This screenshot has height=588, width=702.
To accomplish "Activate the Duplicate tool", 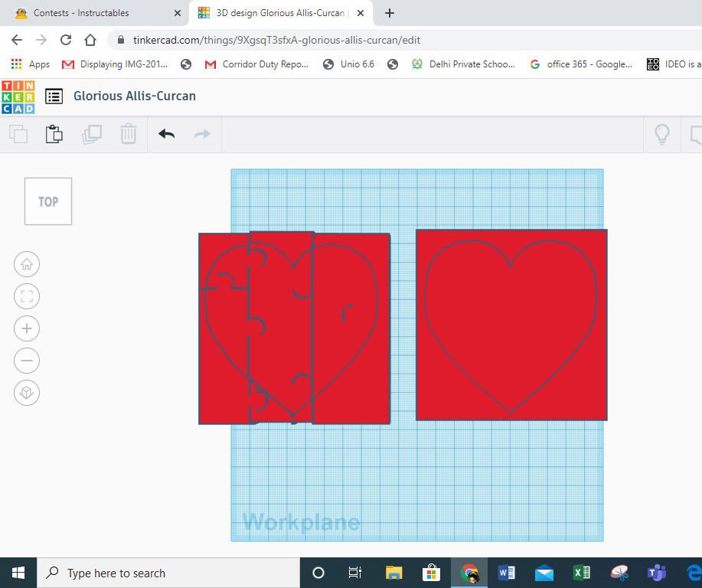I will tap(92, 134).
